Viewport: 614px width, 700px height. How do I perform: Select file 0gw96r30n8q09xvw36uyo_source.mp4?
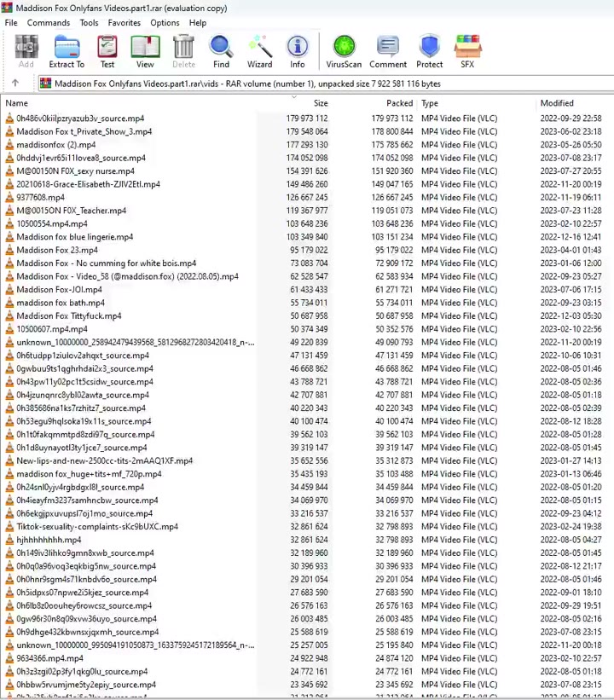(x=87, y=619)
